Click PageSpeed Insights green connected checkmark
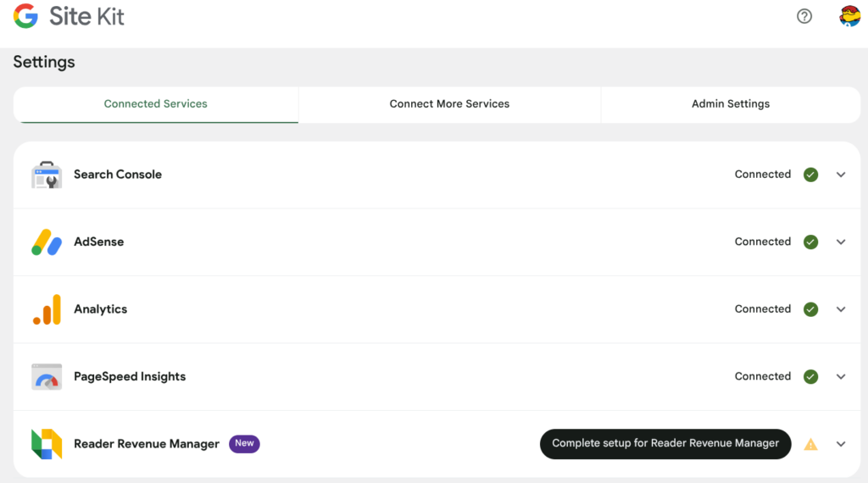 pyautogui.click(x=811, y=377)
